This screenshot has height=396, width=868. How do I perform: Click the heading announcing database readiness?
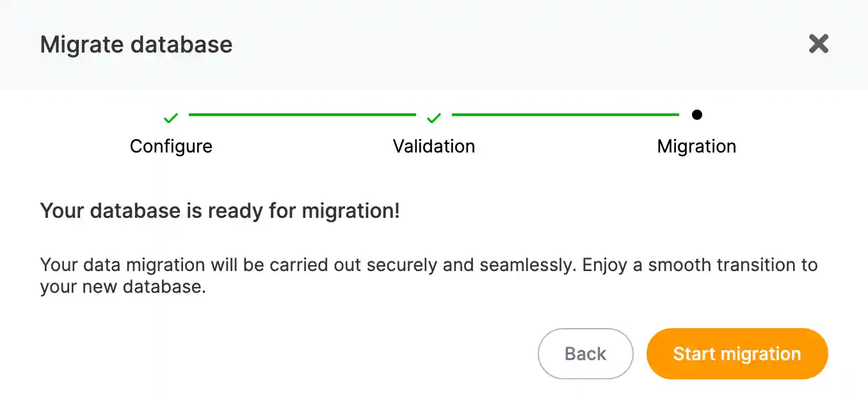coord(220,210)
